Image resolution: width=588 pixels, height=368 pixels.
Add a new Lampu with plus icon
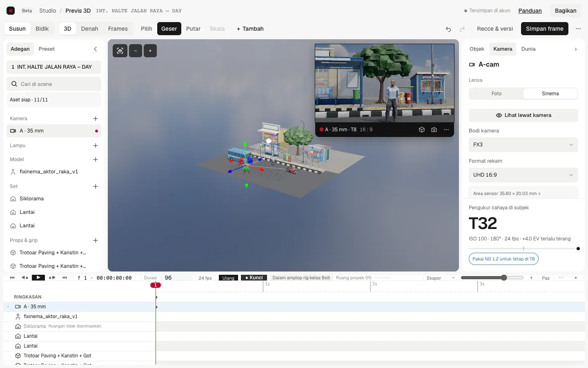(x=96, y=146)
